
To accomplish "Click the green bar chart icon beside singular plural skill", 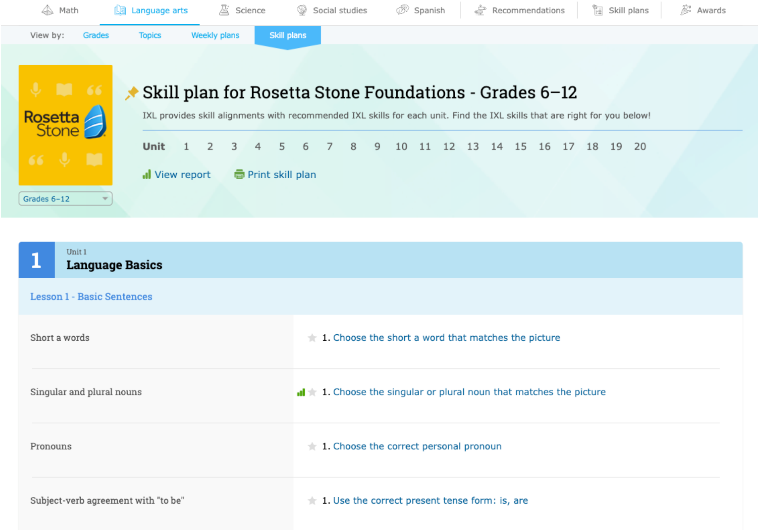I will (x=301, y=392).
